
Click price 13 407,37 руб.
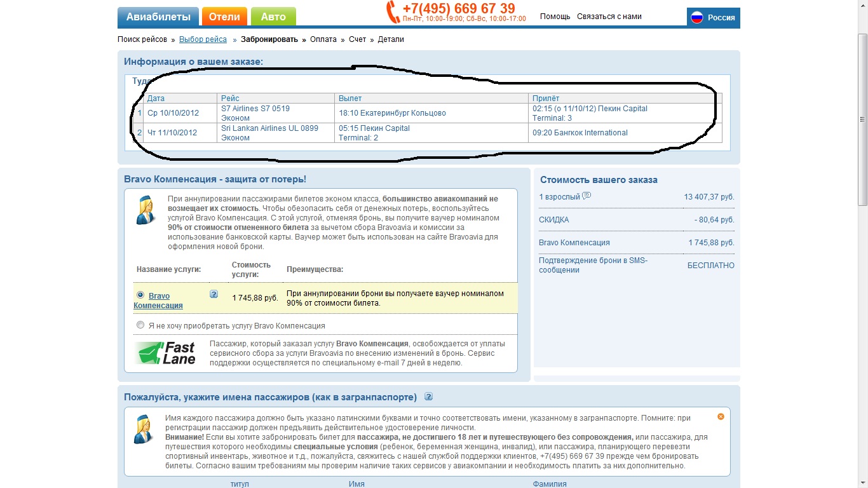(709, 197)
